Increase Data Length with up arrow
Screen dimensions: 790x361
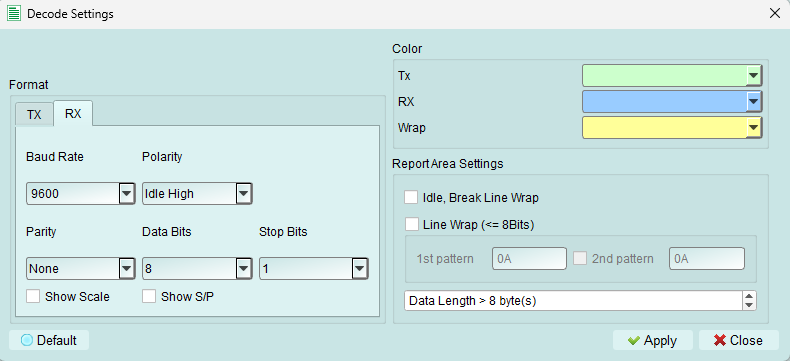tap(750, 297)
